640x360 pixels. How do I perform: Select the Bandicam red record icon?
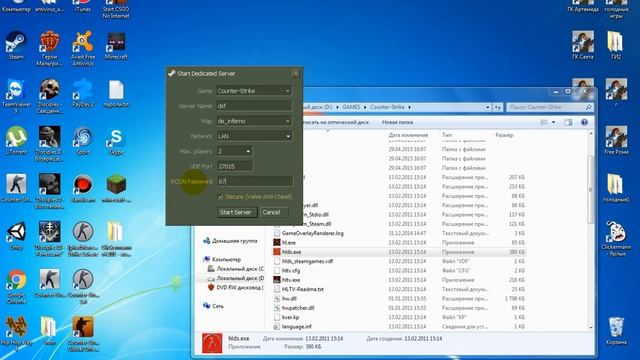[x=83, y=188]
